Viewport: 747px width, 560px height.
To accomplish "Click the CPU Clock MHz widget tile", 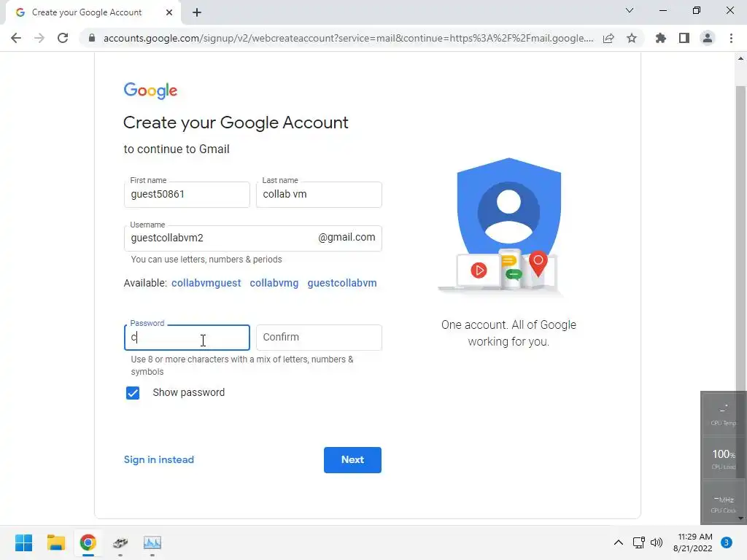I will pyautogui.click(x=724, y=503).
